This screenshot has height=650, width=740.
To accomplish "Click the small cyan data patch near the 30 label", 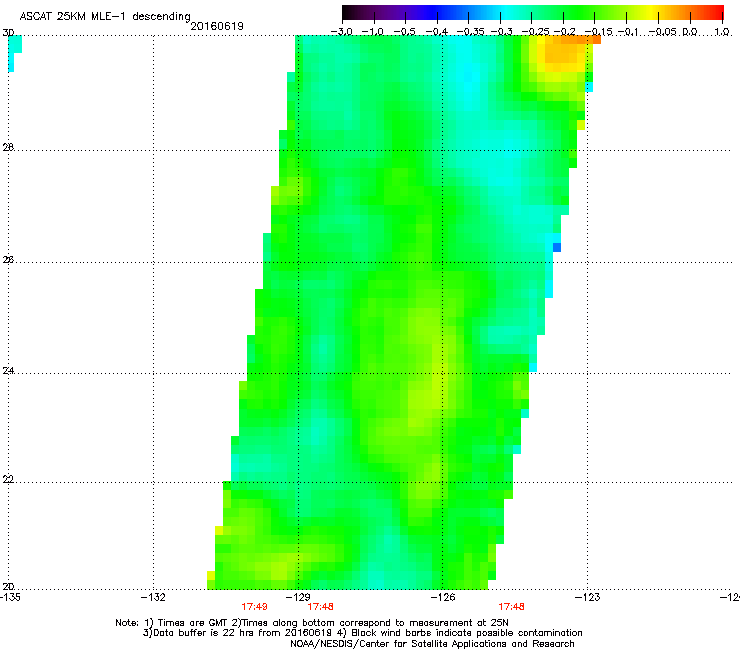I will (14, 53).
